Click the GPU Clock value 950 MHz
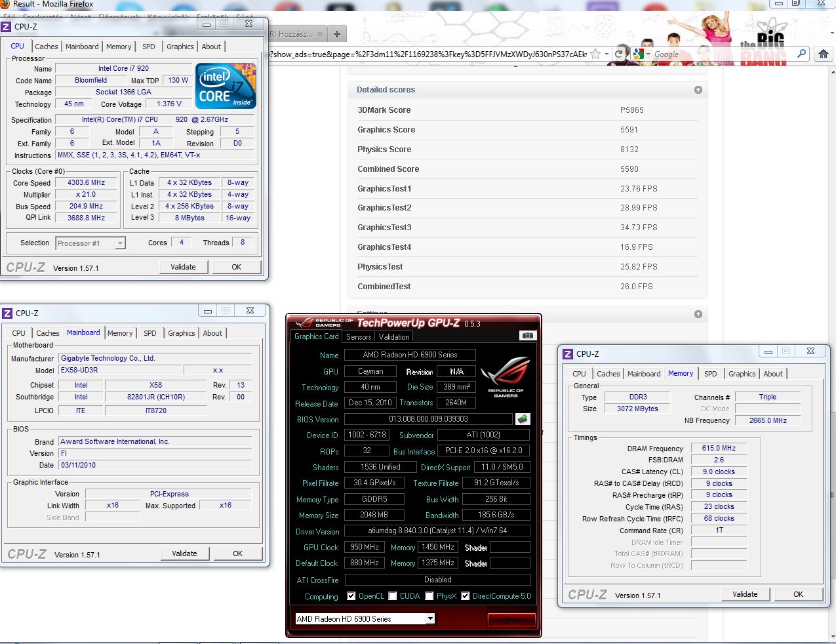Image resolution: width=836 pixels, height=644 pixels. tap(365, 547)
